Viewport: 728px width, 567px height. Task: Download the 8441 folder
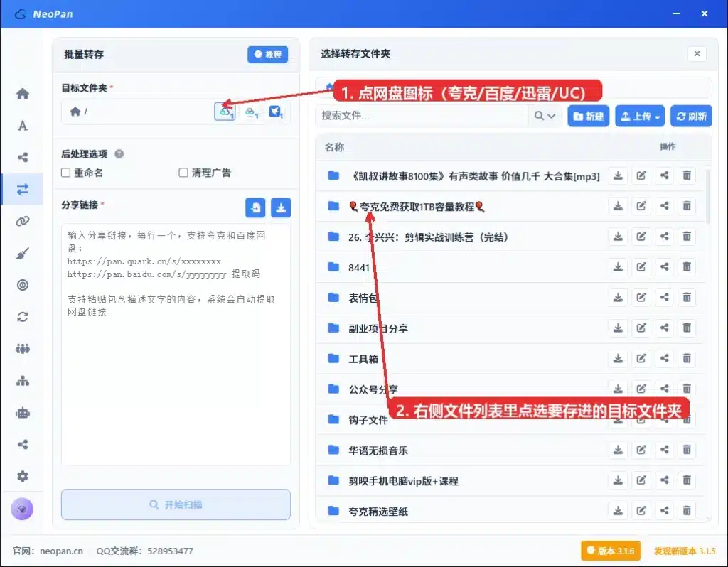click(618, 267)
